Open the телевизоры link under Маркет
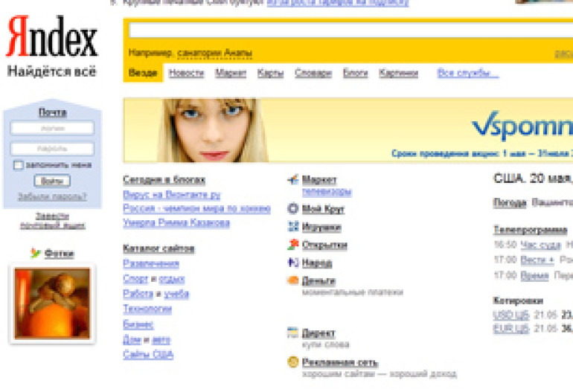Viewport: 573px width, 392px height. click(x=327, y=192)
